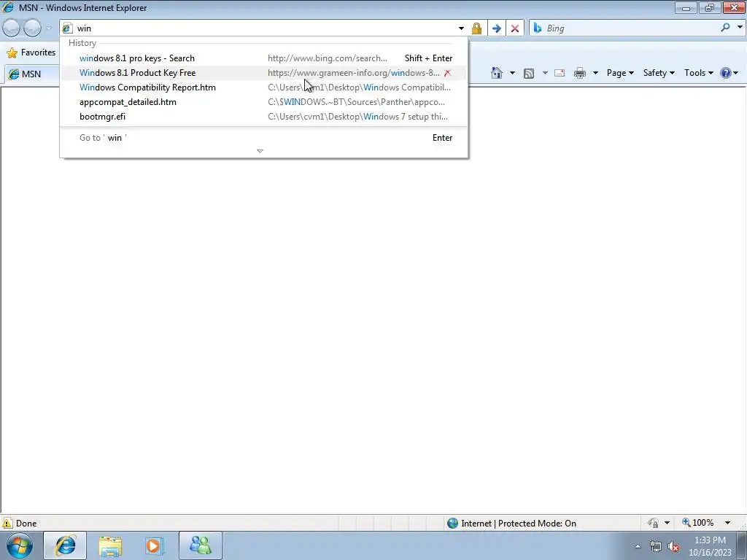Click the Feeds RSS icon

coord(529,73)
